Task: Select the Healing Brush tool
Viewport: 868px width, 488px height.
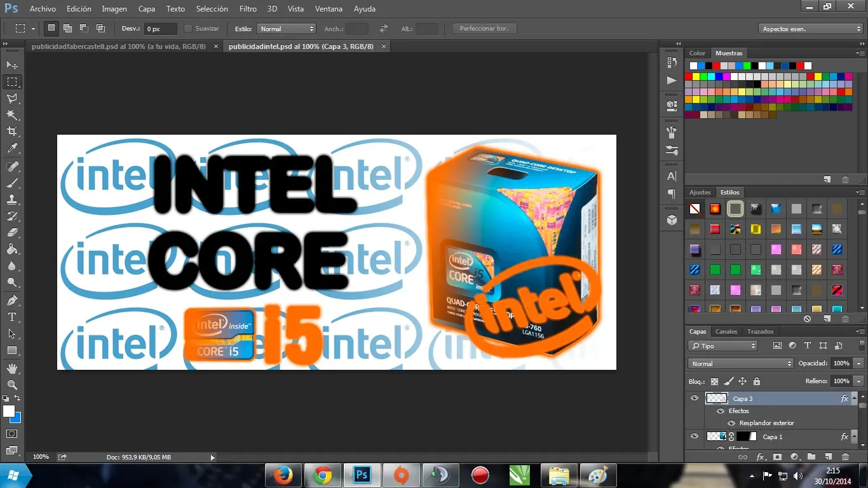Action: (12, 166)
